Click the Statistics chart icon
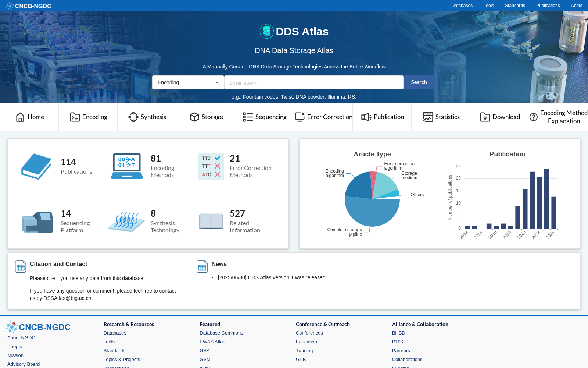The height and width of the screenshot is (368, 588). [428, 117]
